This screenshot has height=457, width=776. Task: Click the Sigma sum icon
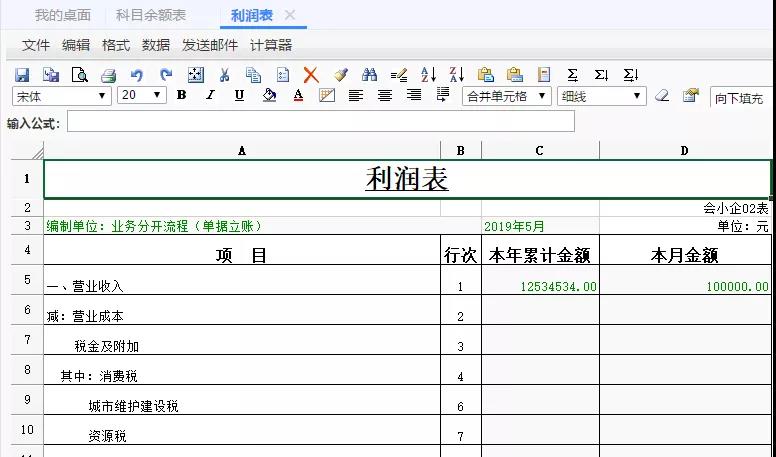[572, 75]
